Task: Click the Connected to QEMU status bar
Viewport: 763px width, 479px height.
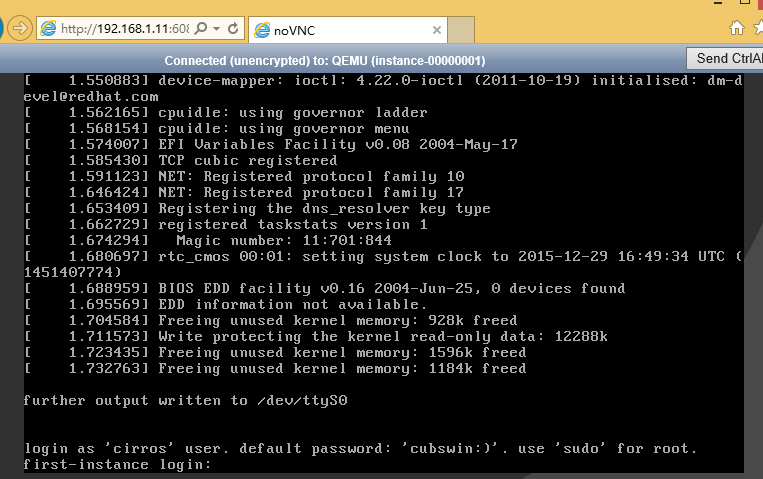Action: tap(325, 61)
